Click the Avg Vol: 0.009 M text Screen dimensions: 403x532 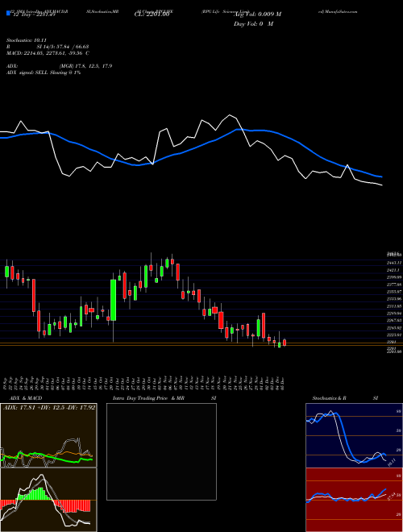pos(256,15)
